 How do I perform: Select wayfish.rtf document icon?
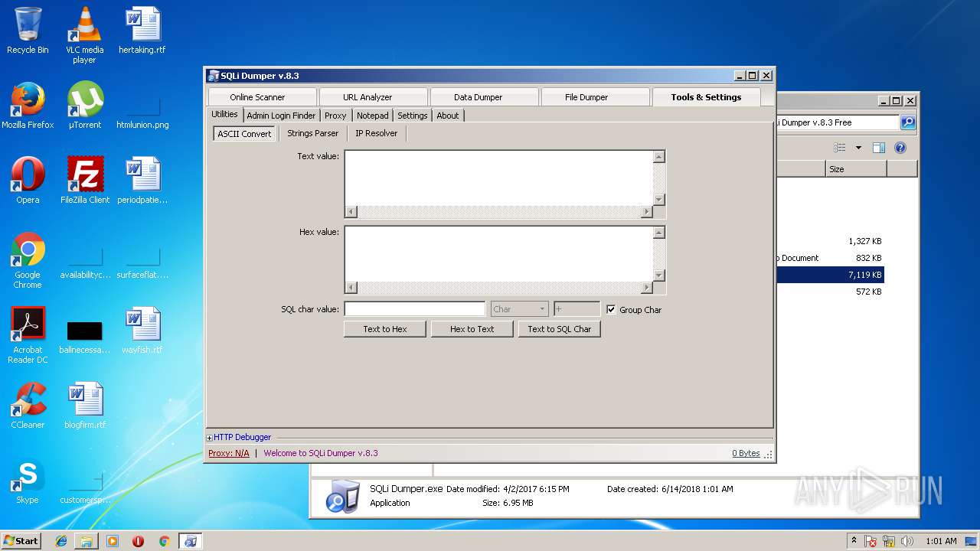[142, 331]
